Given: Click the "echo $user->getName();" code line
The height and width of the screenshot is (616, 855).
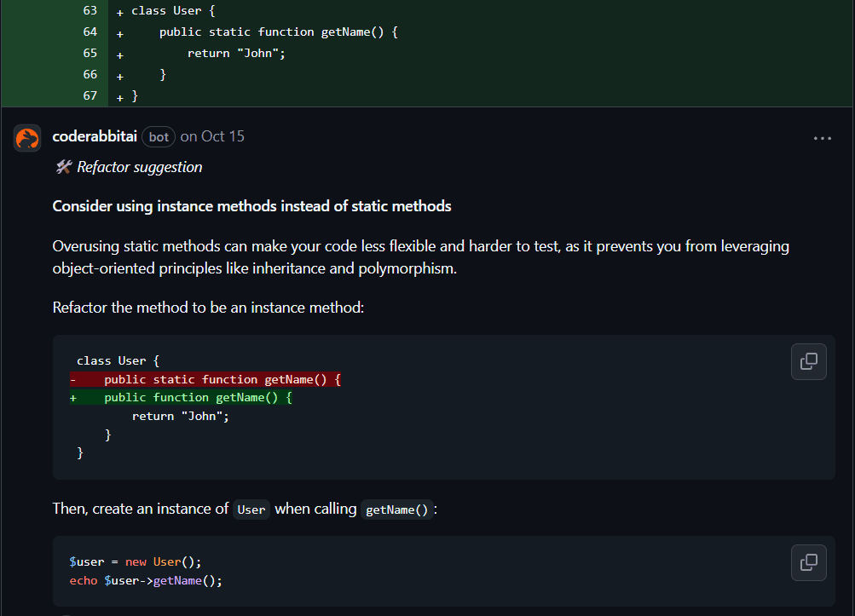Looking at the screenshot, I should [x=146, y=580].
